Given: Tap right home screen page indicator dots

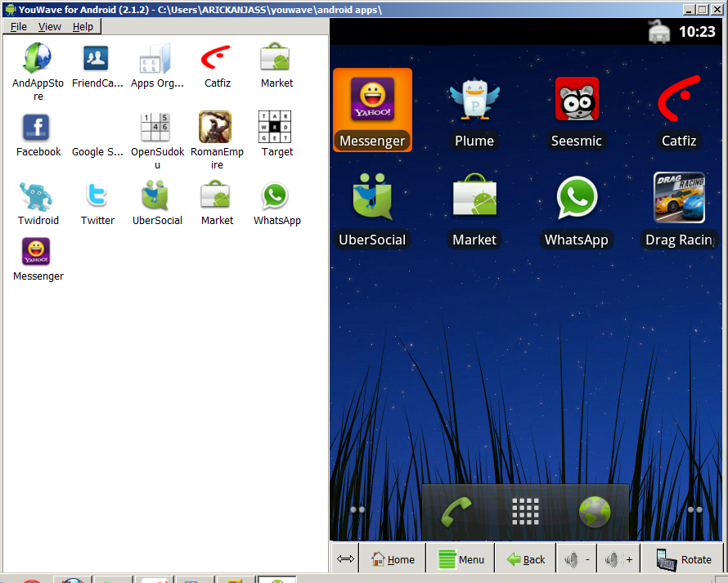Looking at the screenshot, I should point(695,509).
